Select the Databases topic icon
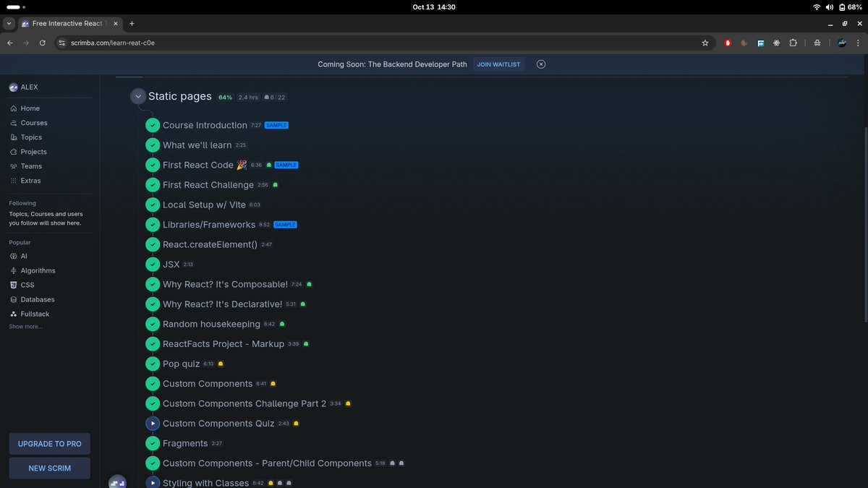868x488 pixels. point(14,299)
